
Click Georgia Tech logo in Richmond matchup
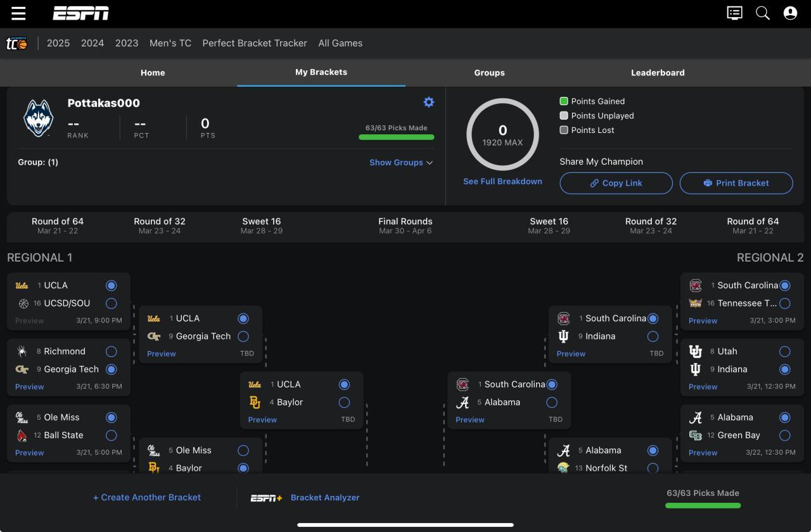pyautogui.click(x=22, y=369)
